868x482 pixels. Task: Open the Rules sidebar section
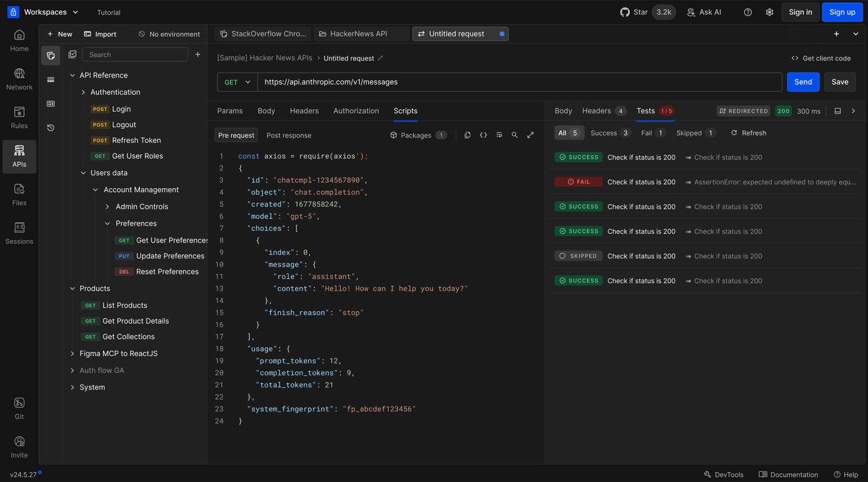coord(19,118)
